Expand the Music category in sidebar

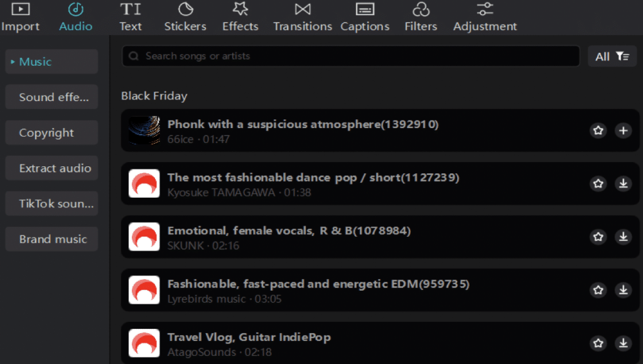pos(51,62)
